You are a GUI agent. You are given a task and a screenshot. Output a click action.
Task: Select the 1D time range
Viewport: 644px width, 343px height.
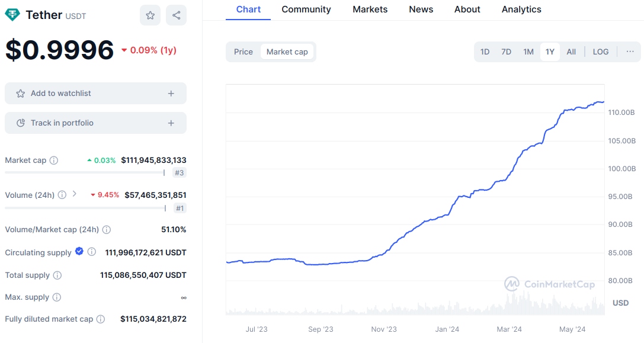tap(485, 52)
